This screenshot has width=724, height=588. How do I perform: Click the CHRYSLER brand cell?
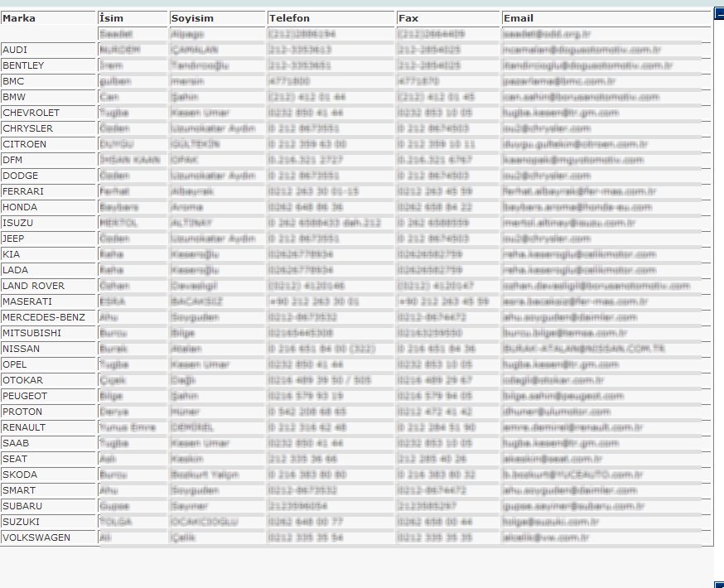(48, 128)
